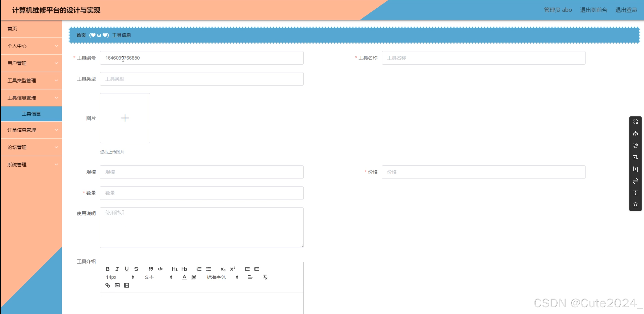
Task: Insert a video via the editor toolbar
Action: click(126, 285)
